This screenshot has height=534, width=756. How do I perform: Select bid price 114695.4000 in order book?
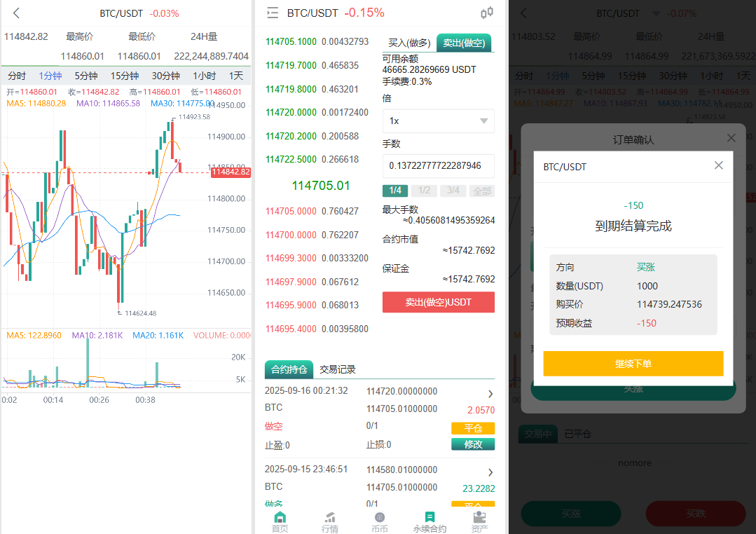[x=291, y=329]
